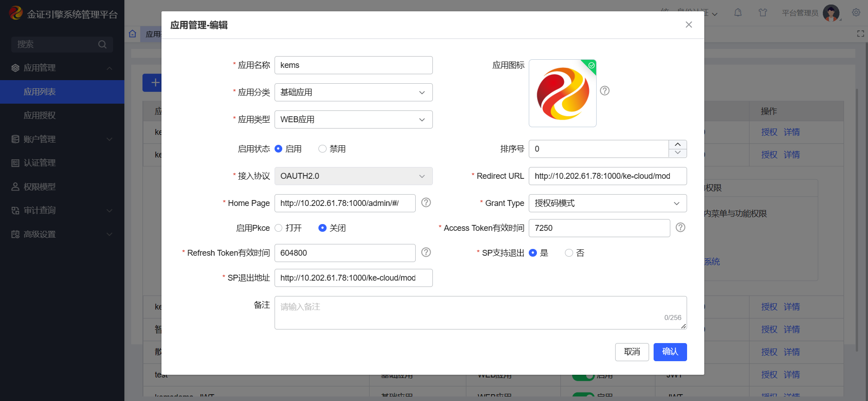Click the 应用名称 input field

tap(354, 65)
